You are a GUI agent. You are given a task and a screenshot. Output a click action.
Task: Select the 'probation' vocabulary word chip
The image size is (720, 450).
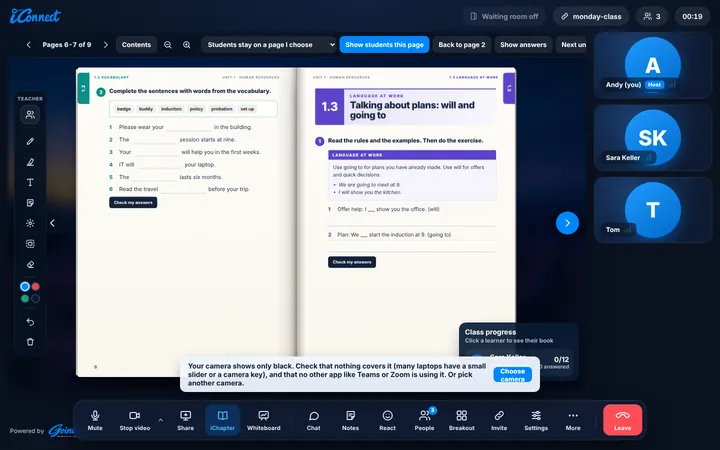coord(221,109)
